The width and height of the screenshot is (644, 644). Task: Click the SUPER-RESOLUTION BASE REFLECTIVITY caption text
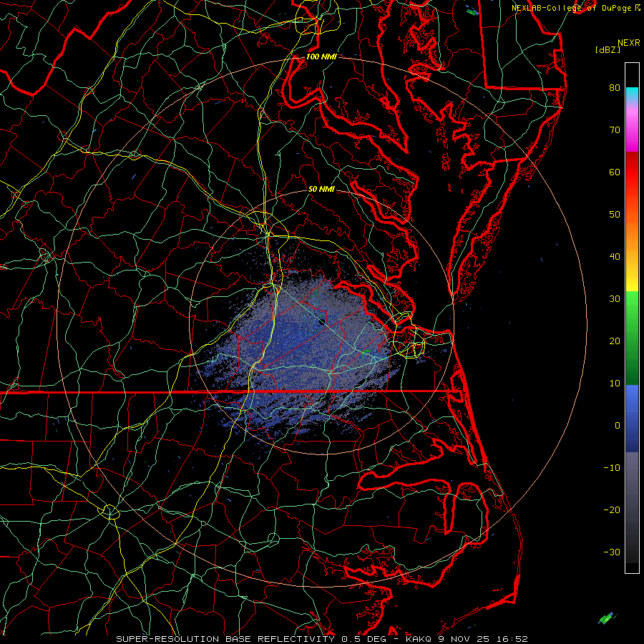(x=225, y=639)
